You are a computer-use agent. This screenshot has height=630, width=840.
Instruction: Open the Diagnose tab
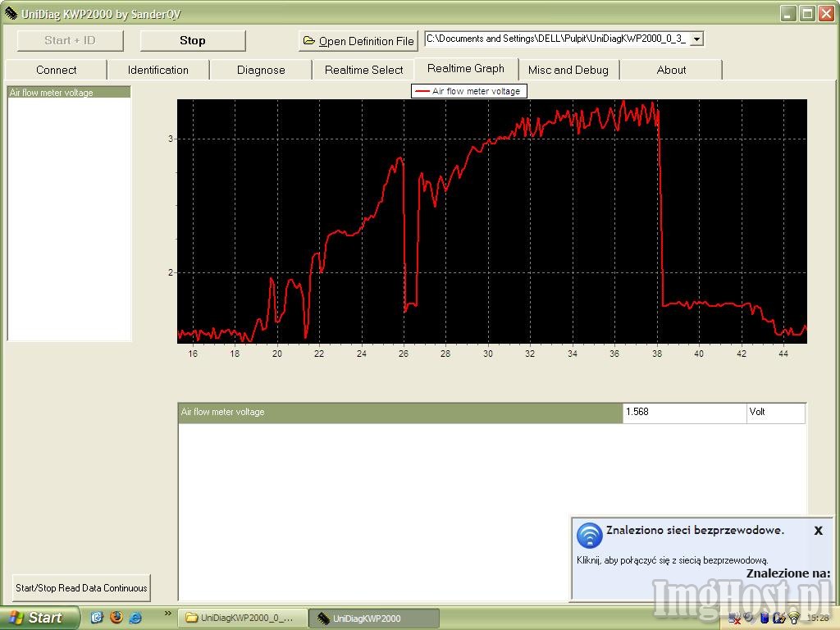(x=261, y=71)
